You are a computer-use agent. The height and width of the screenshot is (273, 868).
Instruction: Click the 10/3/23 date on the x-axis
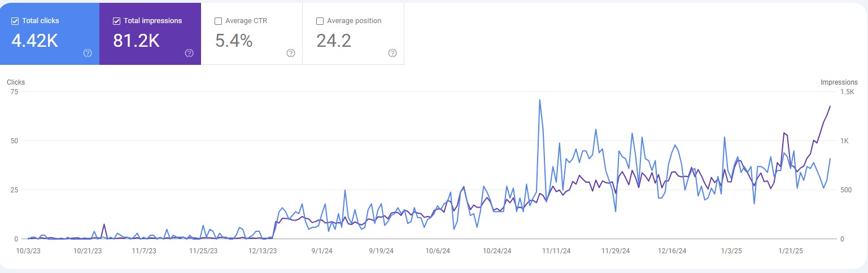pyautogui.click(x=28, y=250)
